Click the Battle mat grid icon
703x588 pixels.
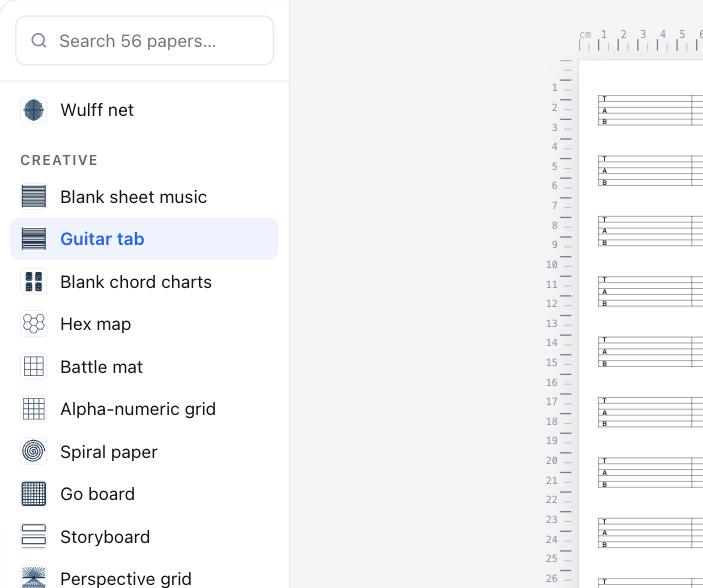coord(34,366)
